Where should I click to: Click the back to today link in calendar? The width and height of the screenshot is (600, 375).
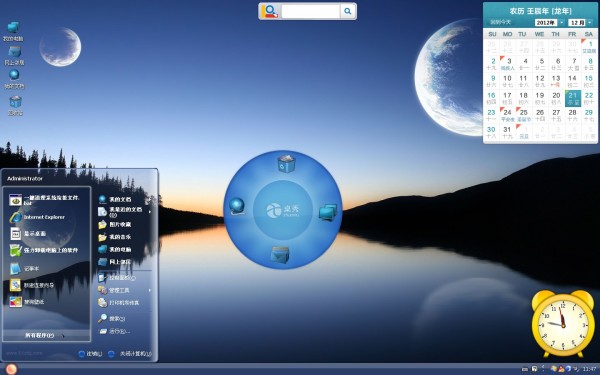click(x=501, y=22)
